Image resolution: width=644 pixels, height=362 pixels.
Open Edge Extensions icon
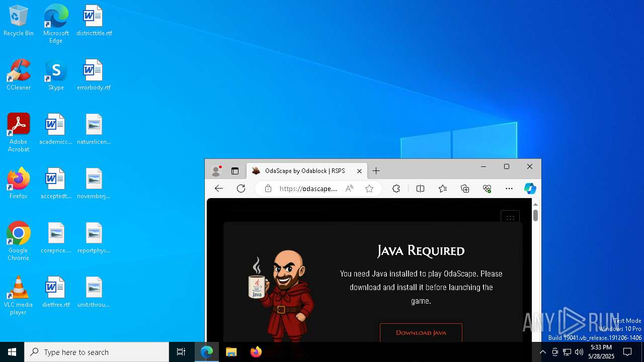(396, 189)
